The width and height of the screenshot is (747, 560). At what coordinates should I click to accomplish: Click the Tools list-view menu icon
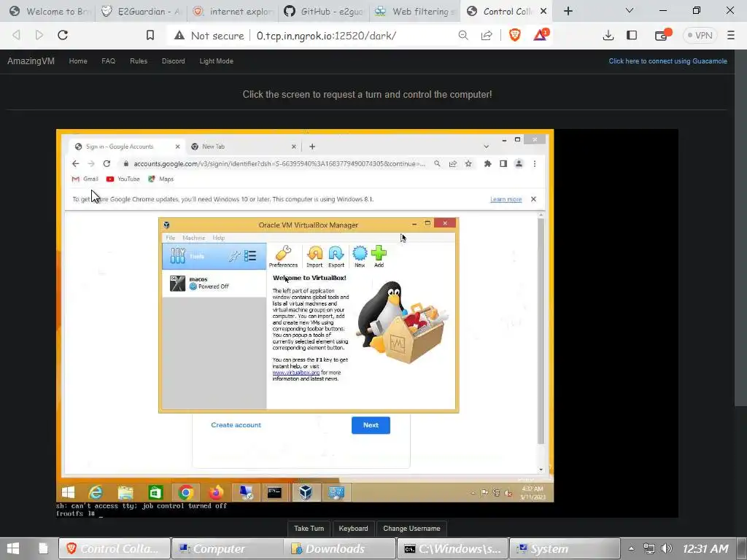coord(250,256)
